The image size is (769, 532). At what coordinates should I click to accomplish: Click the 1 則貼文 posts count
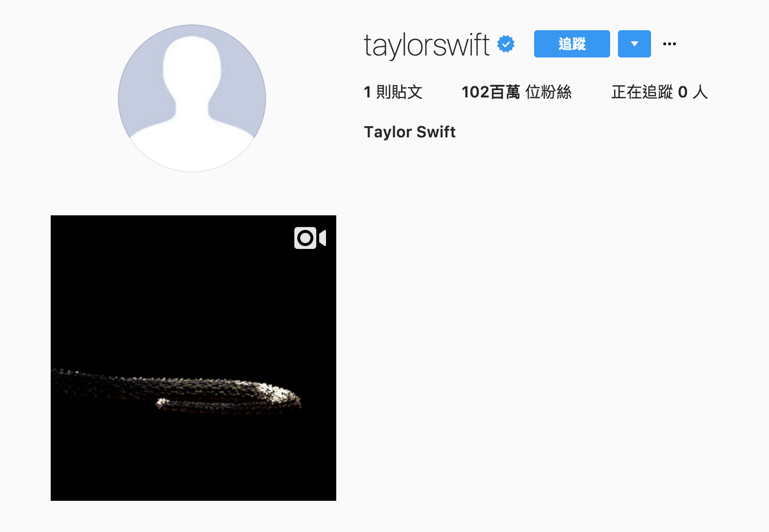pyautogui.click(x=393, y=92)
